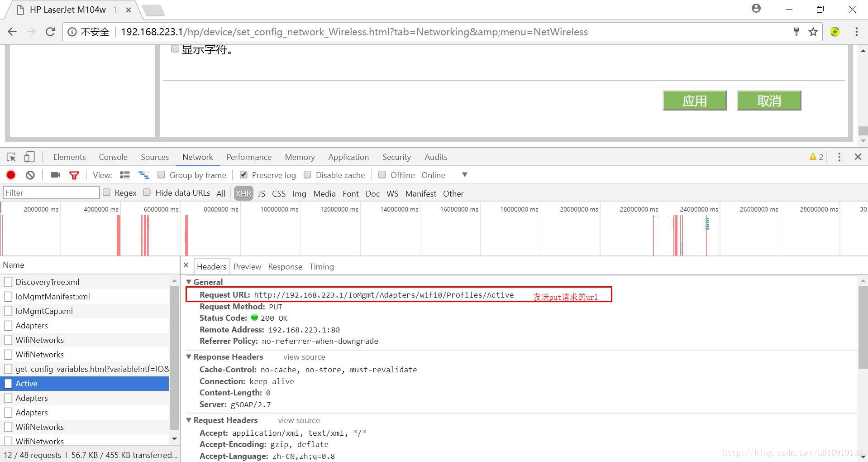Check the 显示字符 checkbox

175,48
